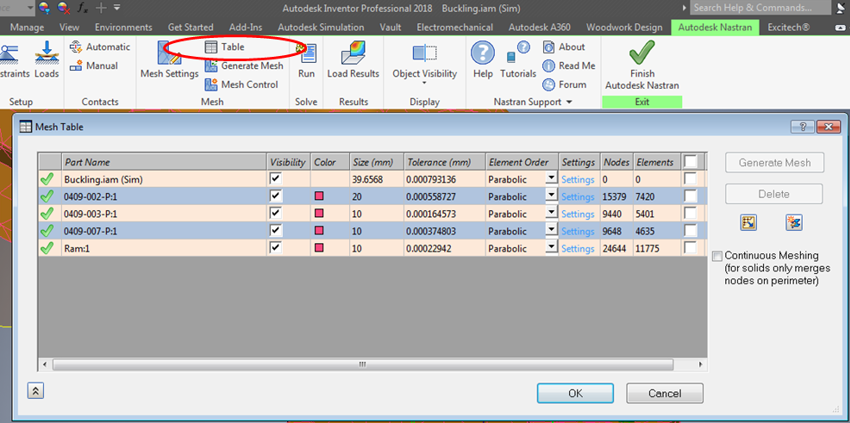Screen dimensions: 850x423
Task: Open Element Order dropdown for Buckling.iam (Sim)
Action: coord(551,178)
